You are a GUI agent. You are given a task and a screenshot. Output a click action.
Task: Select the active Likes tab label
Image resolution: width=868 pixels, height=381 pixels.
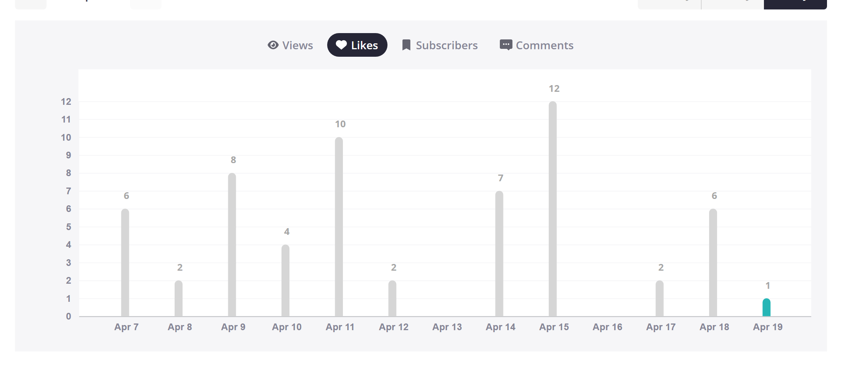click(364, 45)
